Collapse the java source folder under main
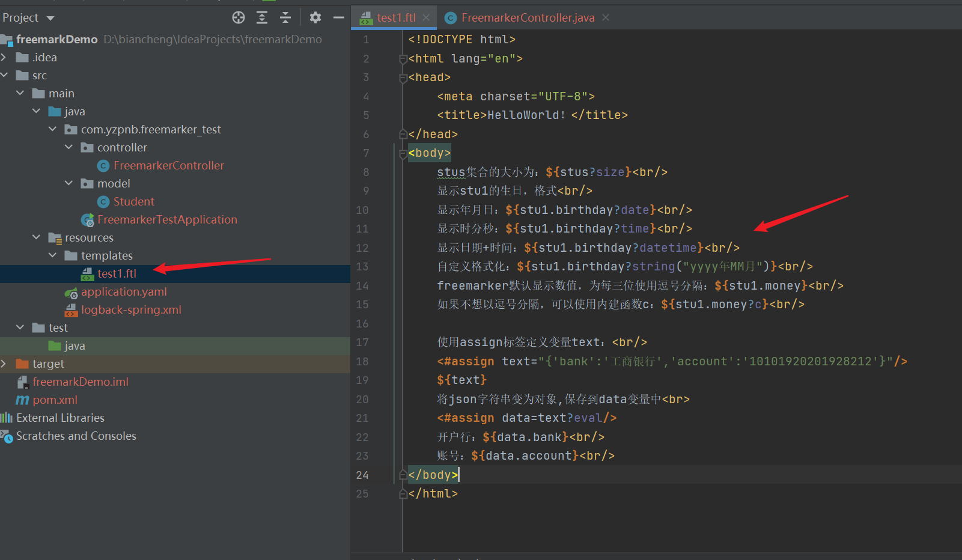Image resolution: width=962 pixels, height=560 pixels. pos(36,111)
